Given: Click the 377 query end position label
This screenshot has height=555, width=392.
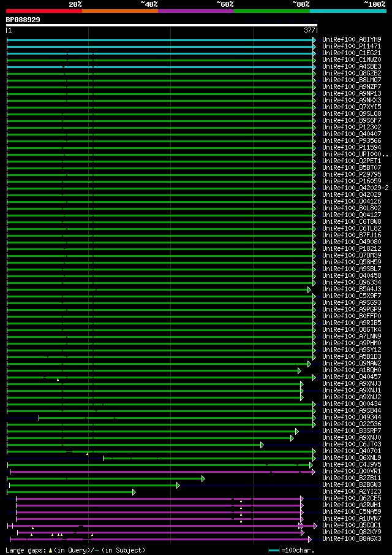Looking at the screenshot, I should [x=309, y=31].
